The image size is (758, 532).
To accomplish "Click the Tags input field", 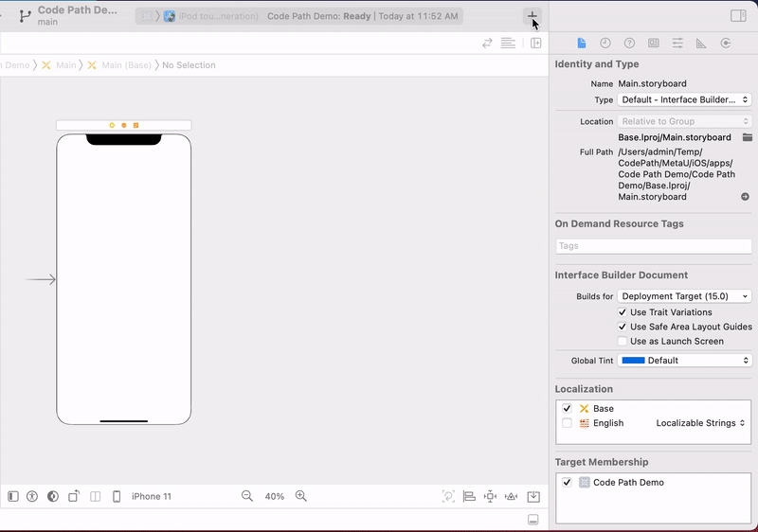I will (x=654, y=246).
